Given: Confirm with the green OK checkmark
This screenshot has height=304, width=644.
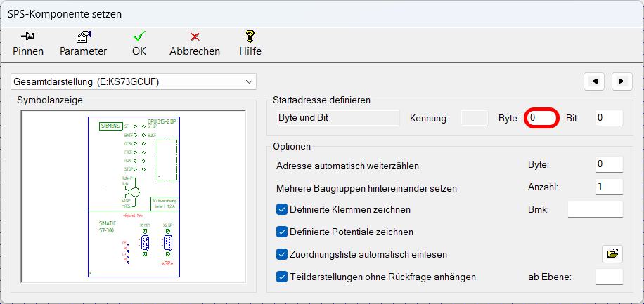Looking at the screenshot, I should 139,37.
